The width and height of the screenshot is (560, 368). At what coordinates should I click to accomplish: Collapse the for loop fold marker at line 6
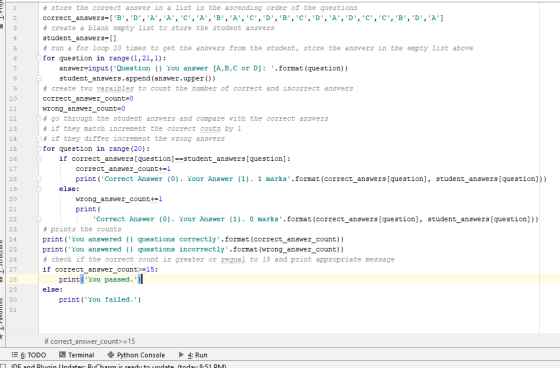[39, 58]
